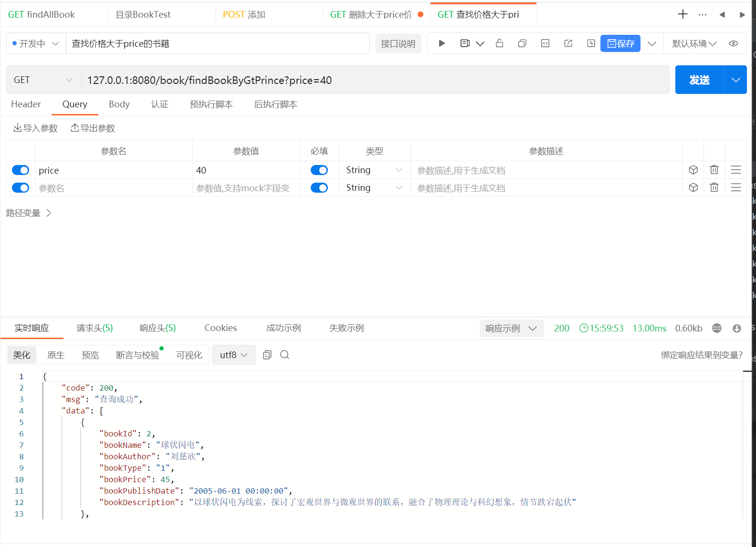This screenshot has height=547, width=756.
Task: Click the eye icon next to 默认环境
Action: [734, 43]
